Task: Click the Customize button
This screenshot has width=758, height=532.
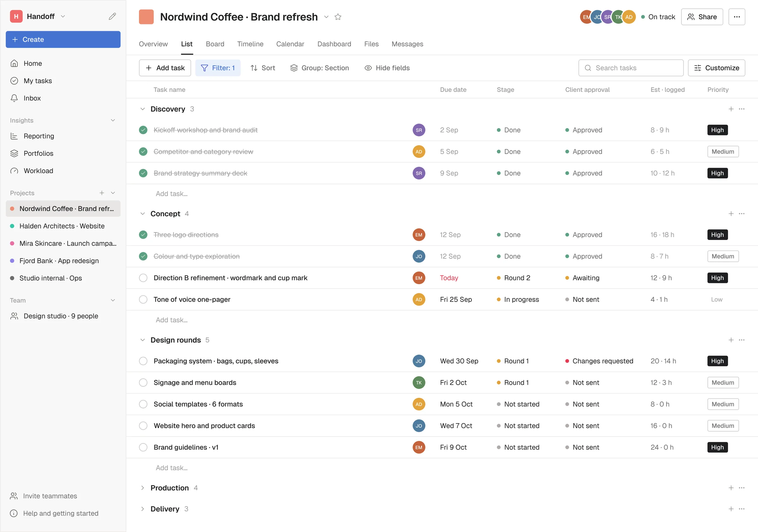Action: (716, 68)
